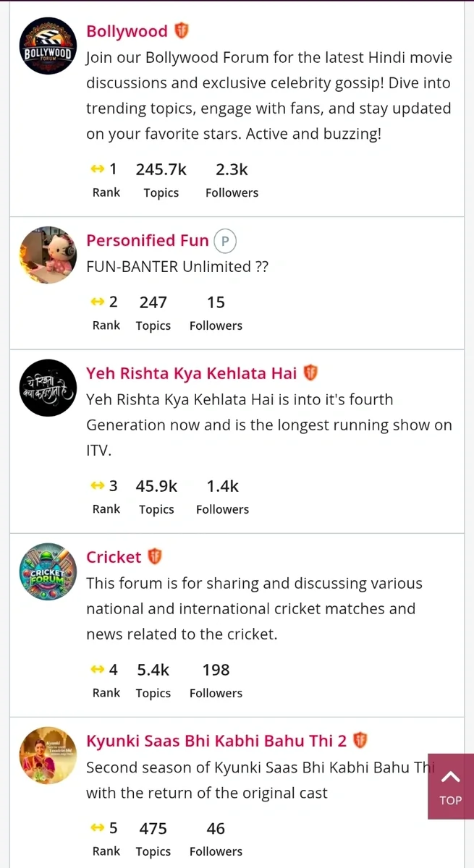Click the shield badge beside Bollywood
The height and width of the screenshot is (868, 474).
coord(182,31)
